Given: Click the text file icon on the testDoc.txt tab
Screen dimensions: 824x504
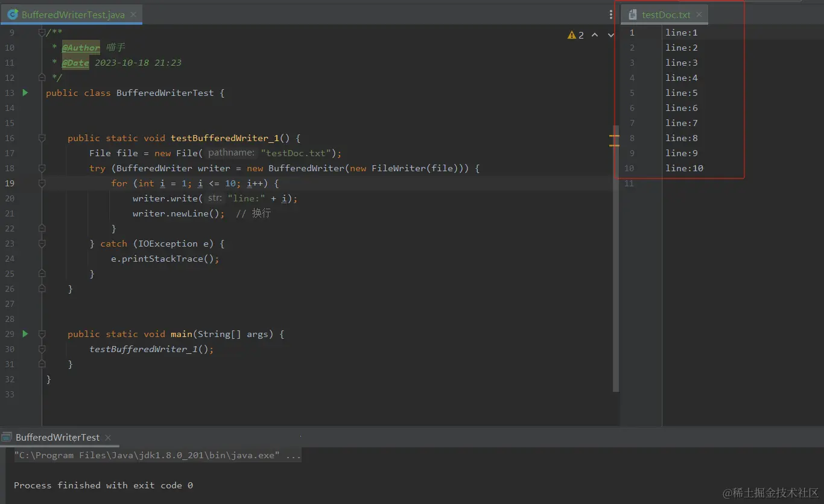Looking at the screenshot, I should click(x=633, y=14).
